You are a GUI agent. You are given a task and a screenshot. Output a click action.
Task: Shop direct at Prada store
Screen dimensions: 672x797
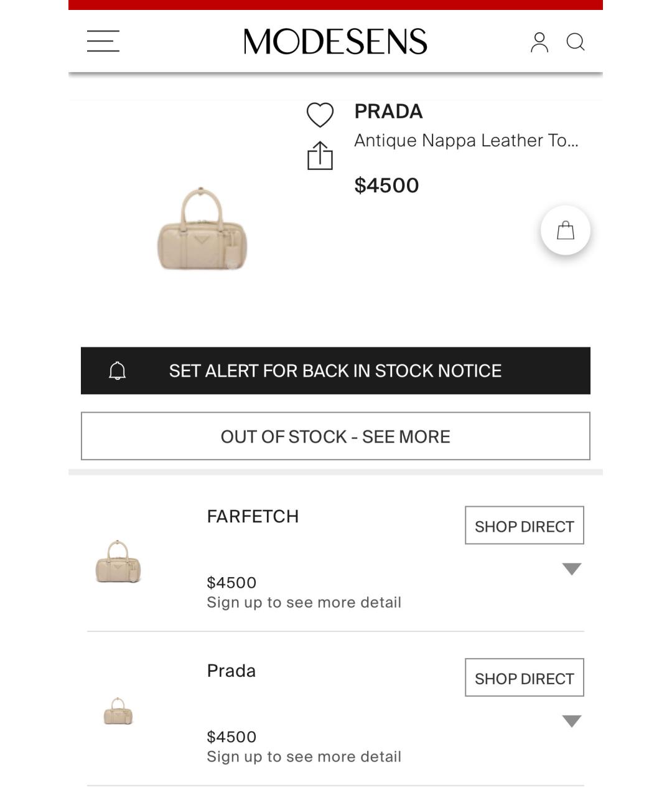[525, 677]
